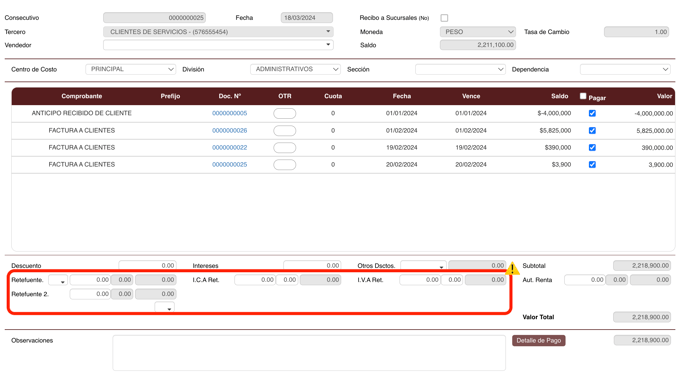Screen dimensions: 688x379
Task: Click the valor cell 390,000.00
Action: (657, 147)
